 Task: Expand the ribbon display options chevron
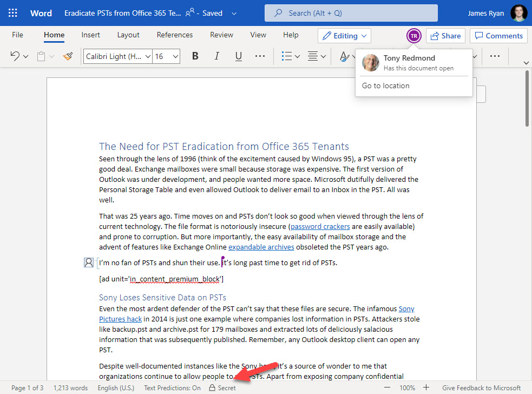[x=526, y=63]
